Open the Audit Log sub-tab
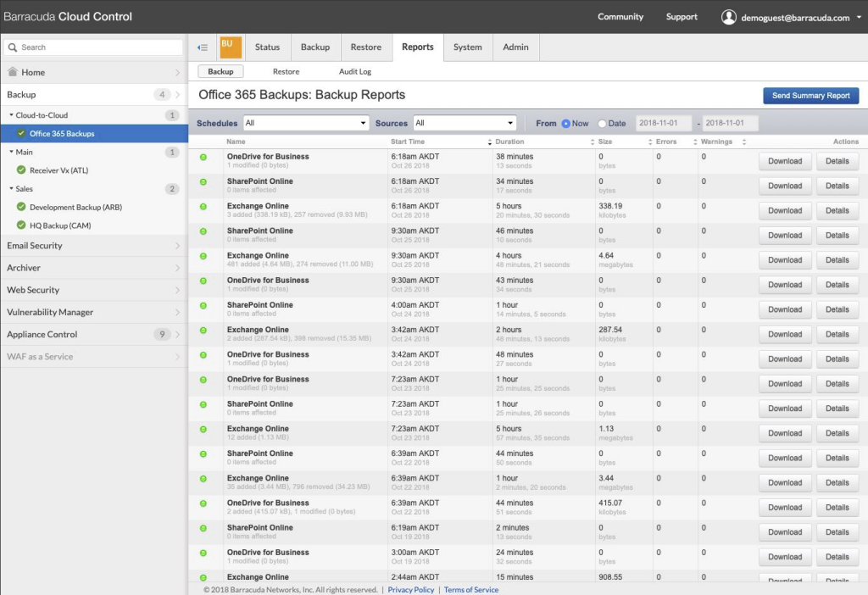The height and width of the screenshot is (595, 868). (x=355, y=71)
